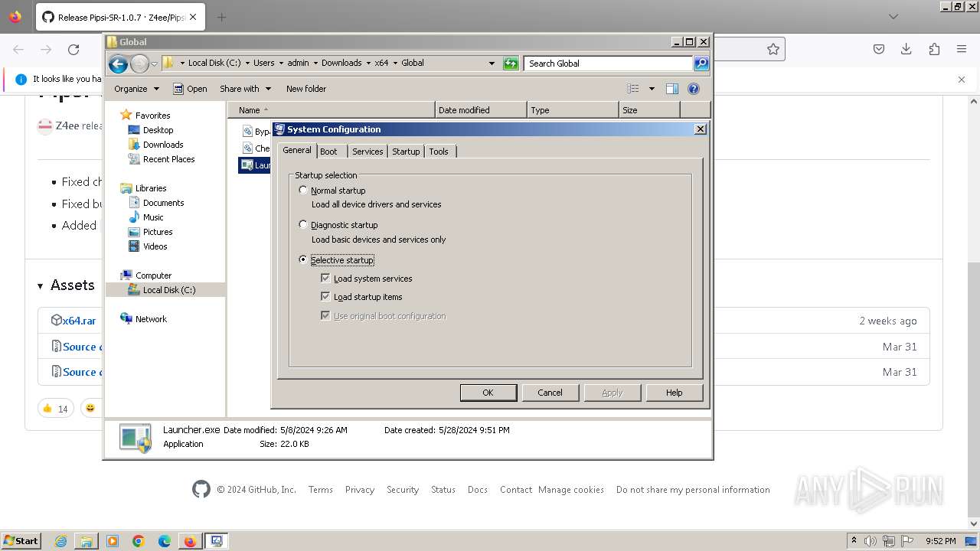Open the Pictures library
This screenshot has width=980, height=551.
click(x=158, y=232)
